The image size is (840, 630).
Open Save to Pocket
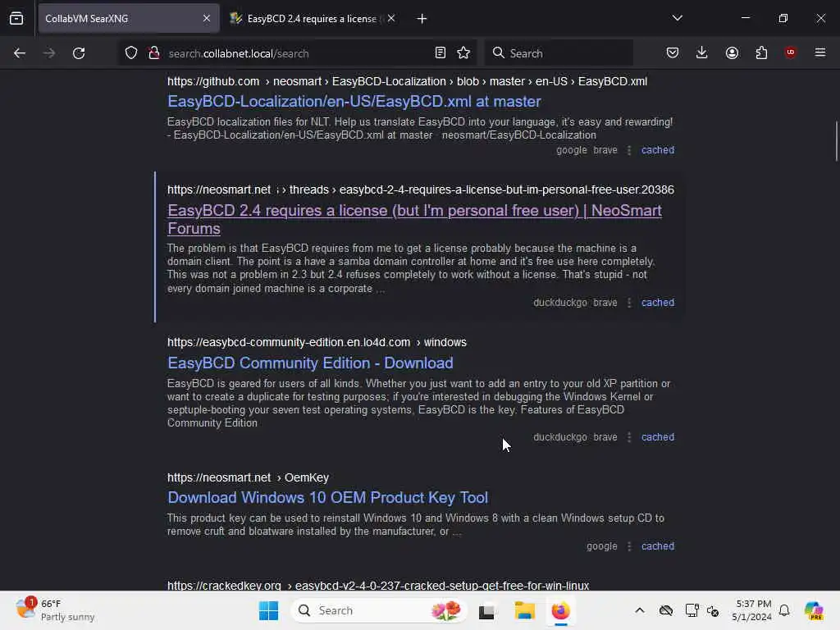pos(673,52)
